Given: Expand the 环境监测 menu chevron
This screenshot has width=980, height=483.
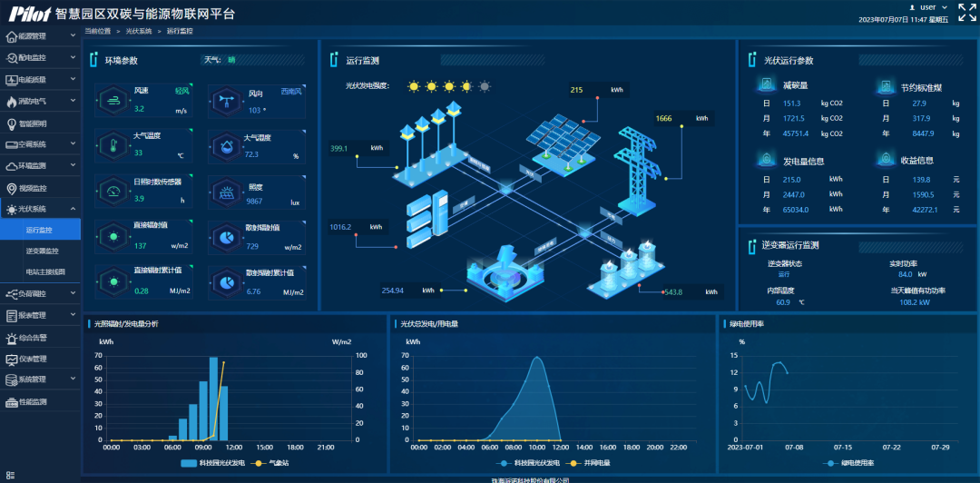Looking at the screenshot, I should click(x=73, y=166).
